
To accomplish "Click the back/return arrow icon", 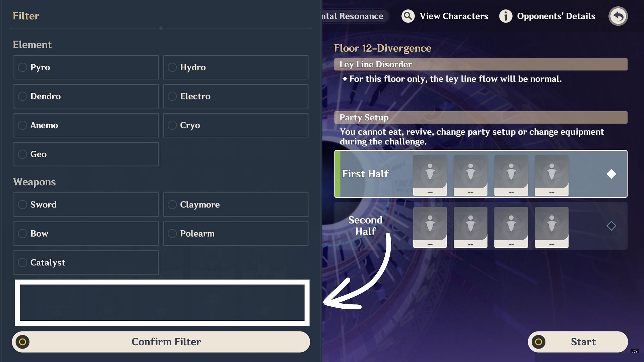I will (x=619, y=16).
